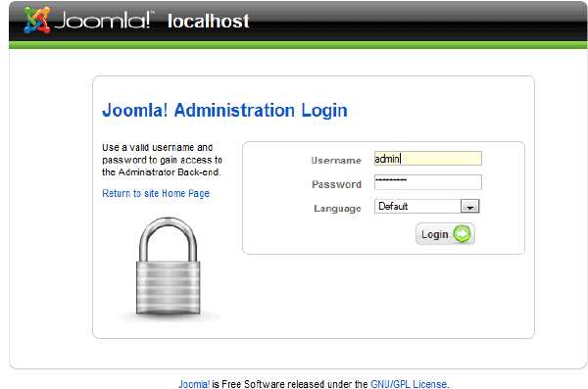Click the Password label
Screen dimensions: 588x389
point(336,184)
